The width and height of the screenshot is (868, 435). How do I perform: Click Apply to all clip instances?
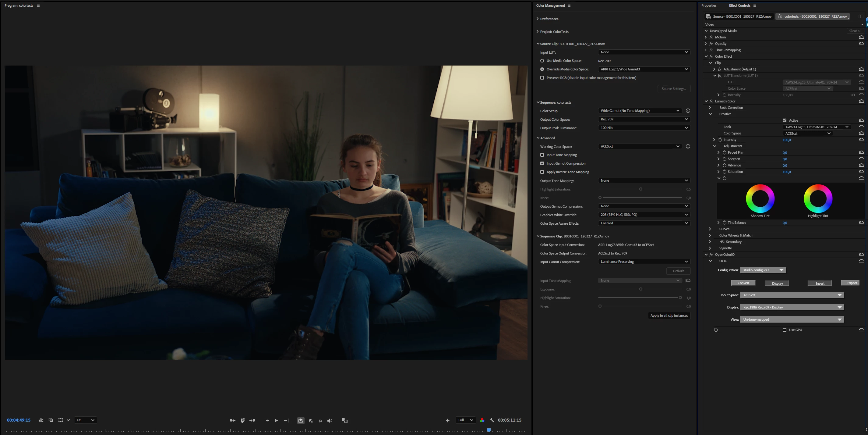[669, 316]
